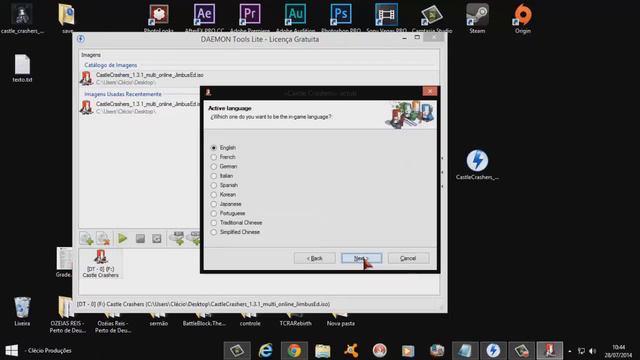Viewport: 640px width, 360px height.
Task: Click green Mount play icon
Action: (x=122, y=238)
